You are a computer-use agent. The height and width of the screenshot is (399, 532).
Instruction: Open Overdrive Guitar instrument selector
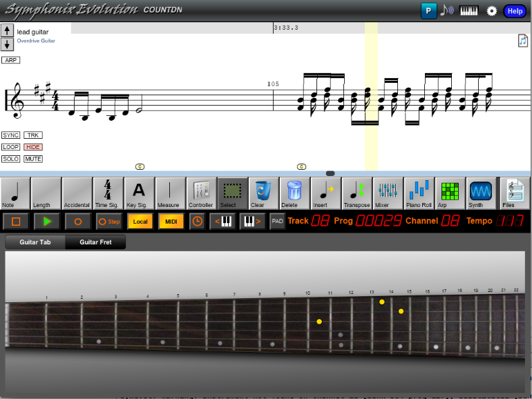[36, 41]
